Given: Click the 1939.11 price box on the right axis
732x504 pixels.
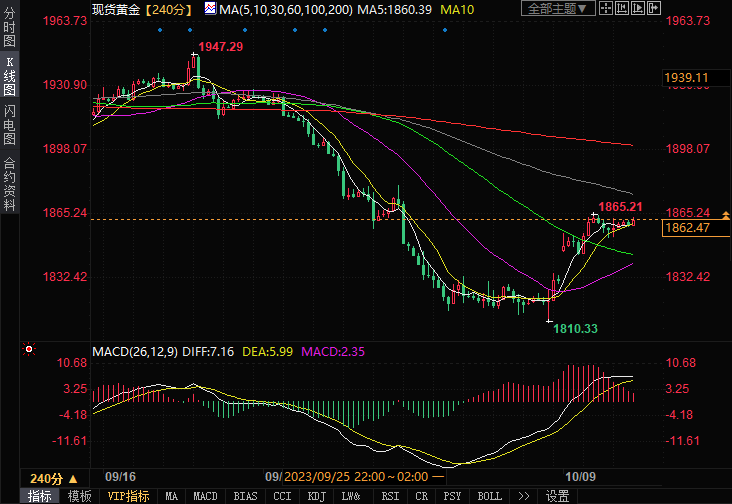Looking at the screenshot, I should (696, 77).
